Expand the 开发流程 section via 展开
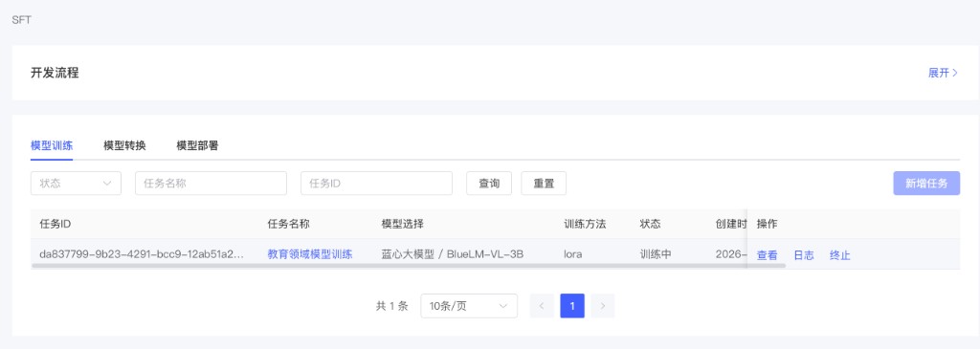980x349 pixels. (x=943, y=73)
